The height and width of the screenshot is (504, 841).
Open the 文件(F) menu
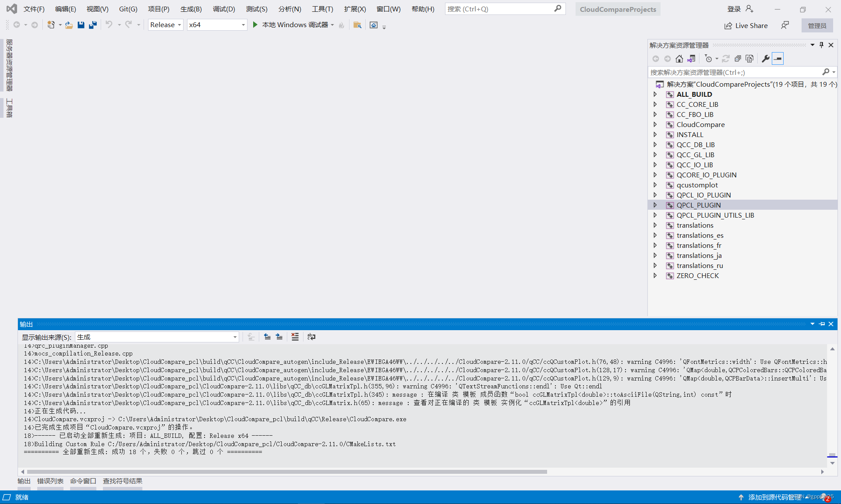34,9
